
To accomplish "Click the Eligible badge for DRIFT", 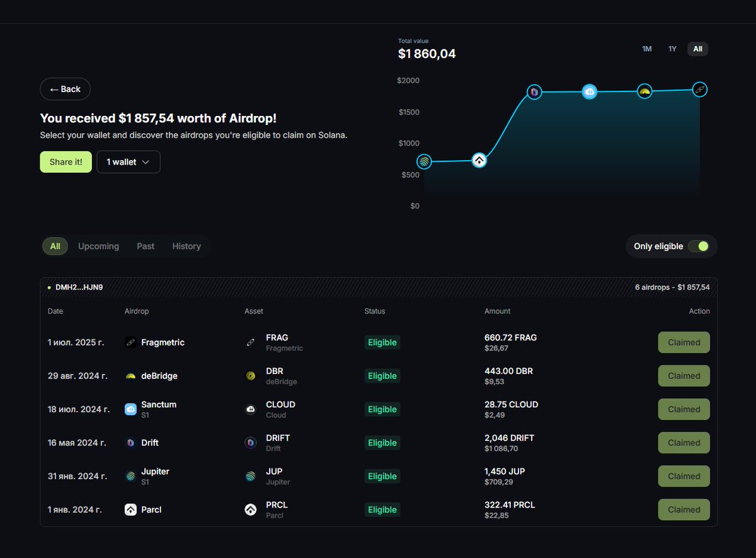I will coord(382,443).
